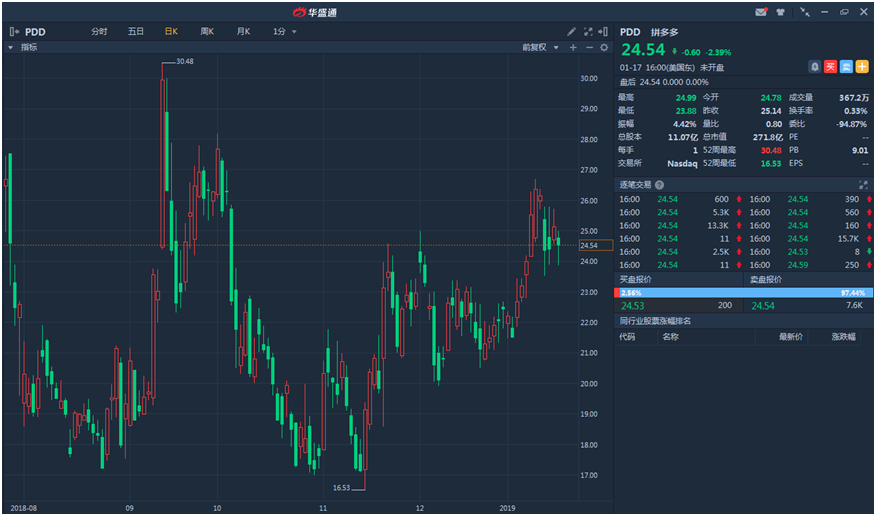Sort peers by 涨跌幅 column header

[844, 337]
